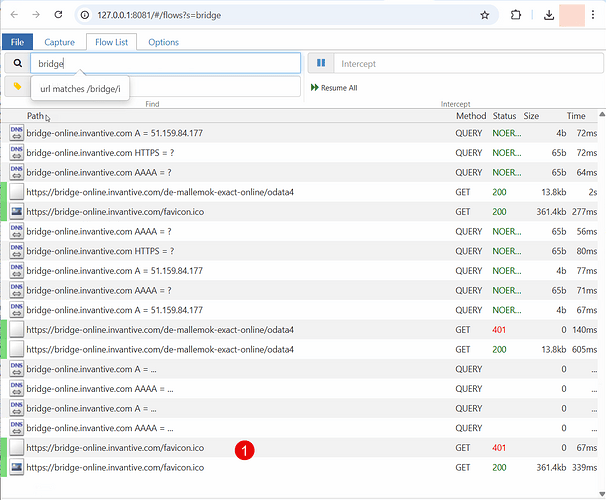Viewport: 606px width, 500px height.
Task: Click the red 401 status in 140ms row
Action: click(x=499, y=330)
